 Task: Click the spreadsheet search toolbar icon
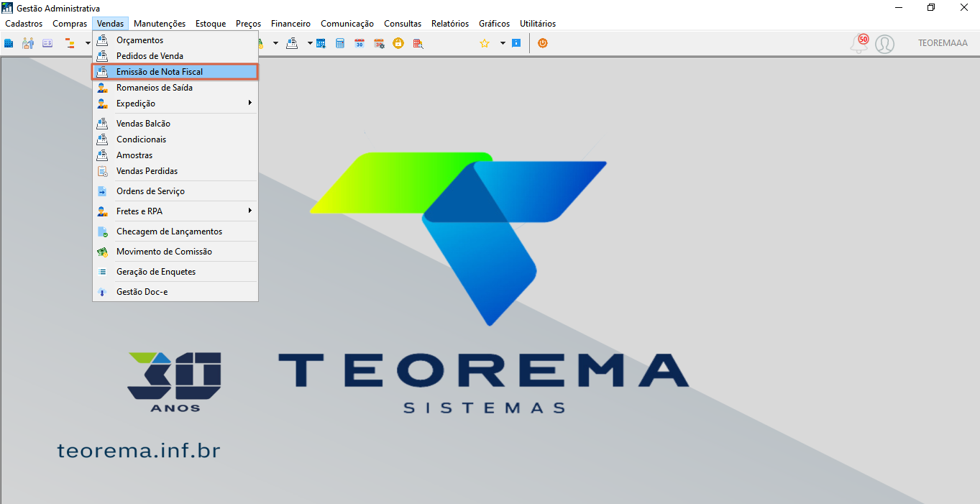coord(418,43)
